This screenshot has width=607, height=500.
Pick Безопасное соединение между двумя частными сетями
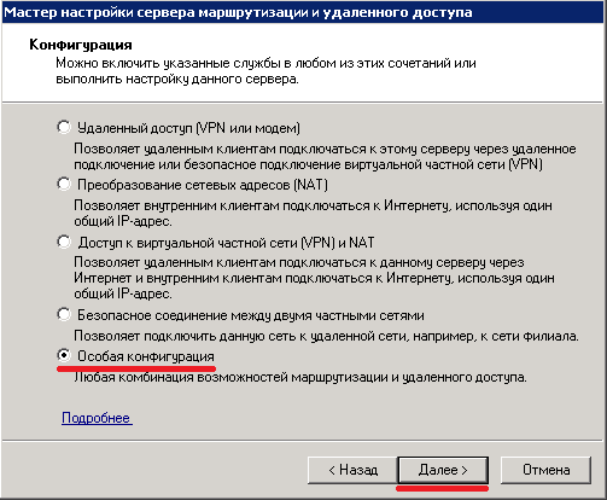66,314
